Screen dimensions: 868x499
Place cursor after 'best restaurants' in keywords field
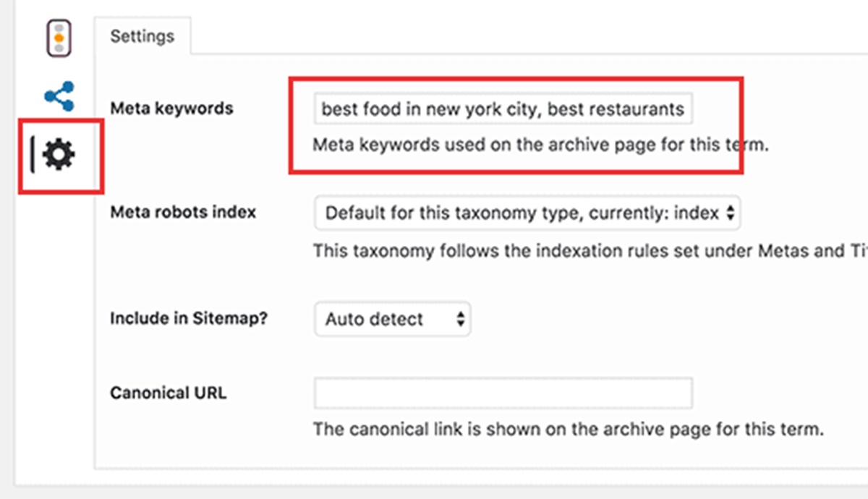click(687, 109)
